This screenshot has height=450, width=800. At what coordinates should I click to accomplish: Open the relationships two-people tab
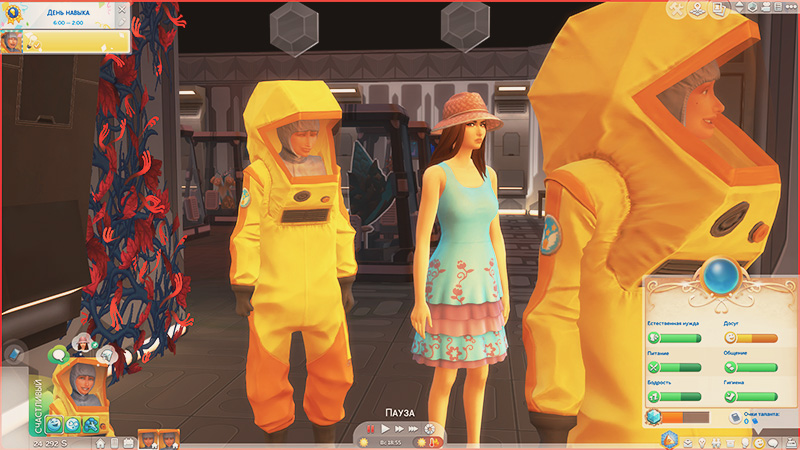716,443
